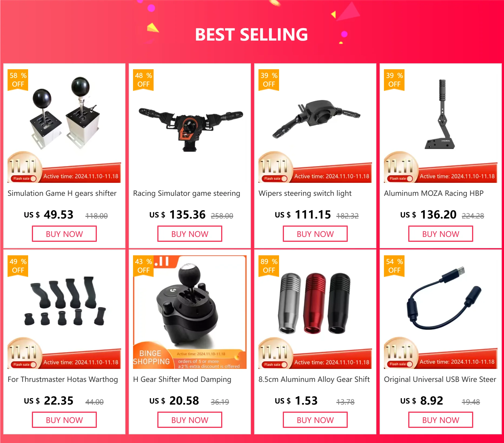This screenshot has width=504, height=443.
Task: Buy the Aluminum MOZA Racing HBP
Action: 441,234
